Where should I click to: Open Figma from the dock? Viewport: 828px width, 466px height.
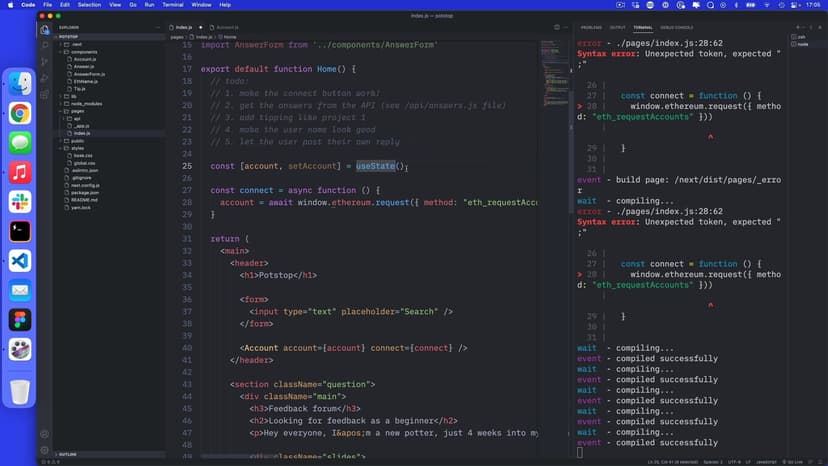click(x=20, y=320)
